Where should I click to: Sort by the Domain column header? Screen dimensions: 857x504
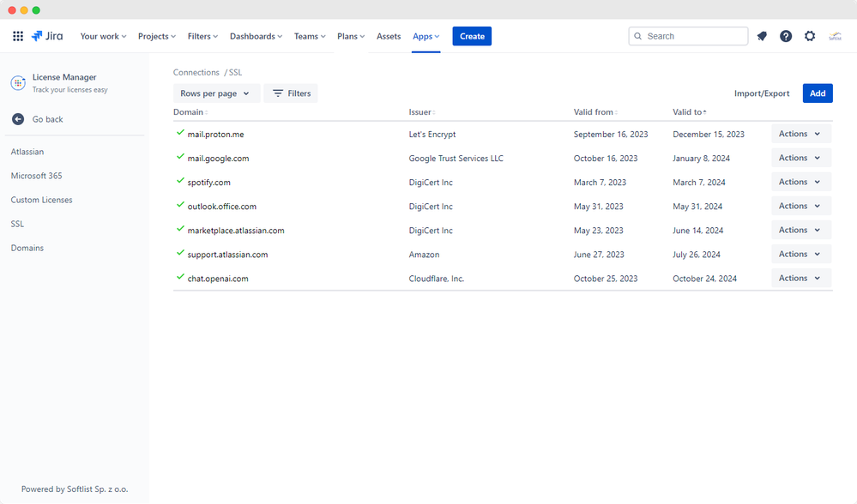point(190,112)
